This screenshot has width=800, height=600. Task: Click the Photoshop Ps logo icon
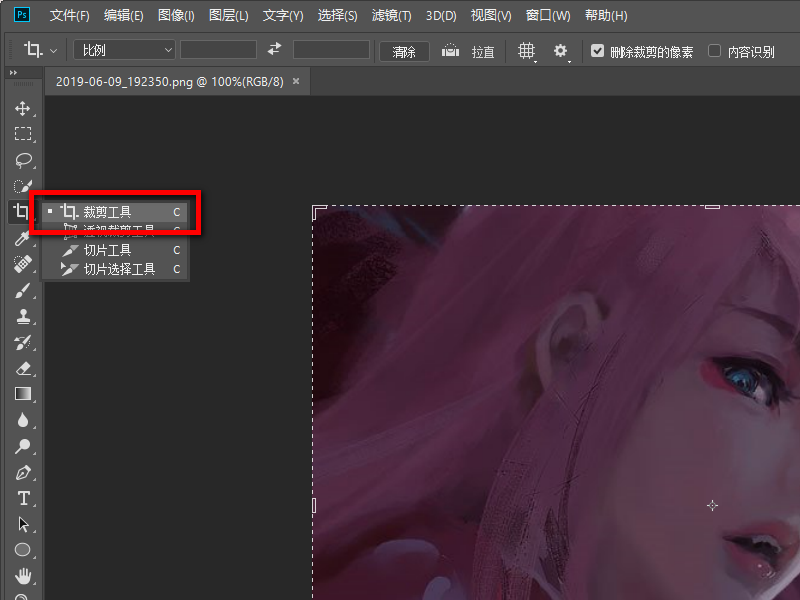pyautogui.click(x=21, y=14)
